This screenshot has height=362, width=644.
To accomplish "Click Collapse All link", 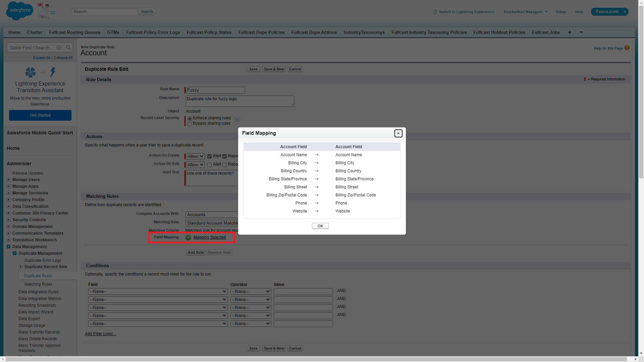I will (63, 58).
